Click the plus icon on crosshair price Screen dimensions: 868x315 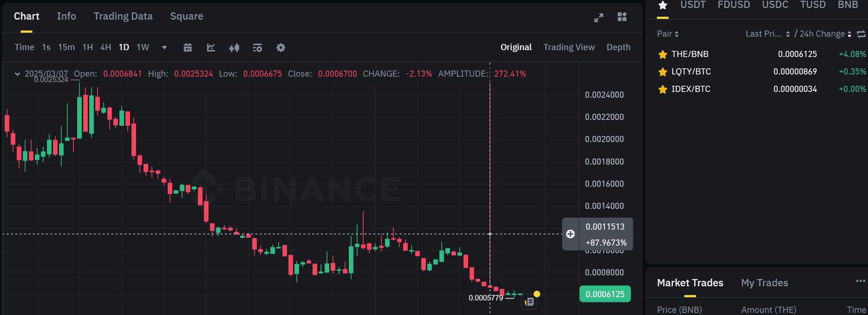570,234
